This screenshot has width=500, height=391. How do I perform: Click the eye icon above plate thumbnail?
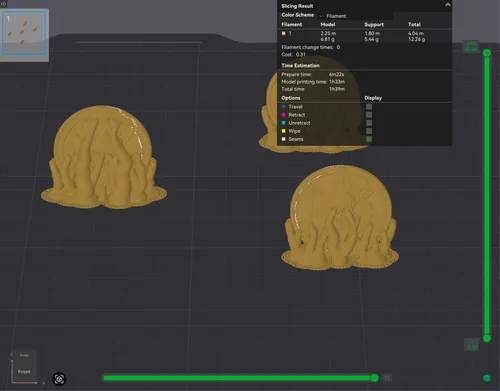point(3,4)
